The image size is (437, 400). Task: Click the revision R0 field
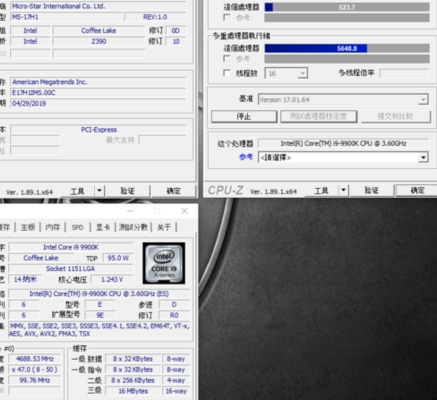(174, 315)
